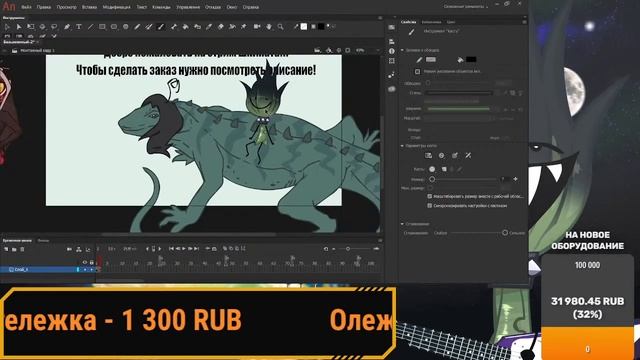Step forward one frame
Image resolution: width=640 pixels, height=360 pixels.
(190, 249)
